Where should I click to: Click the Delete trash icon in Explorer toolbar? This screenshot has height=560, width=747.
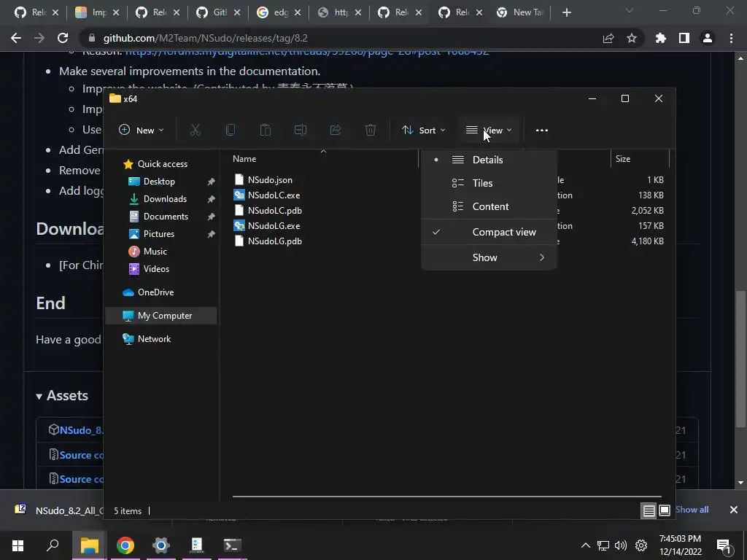[x=371, y=130]
